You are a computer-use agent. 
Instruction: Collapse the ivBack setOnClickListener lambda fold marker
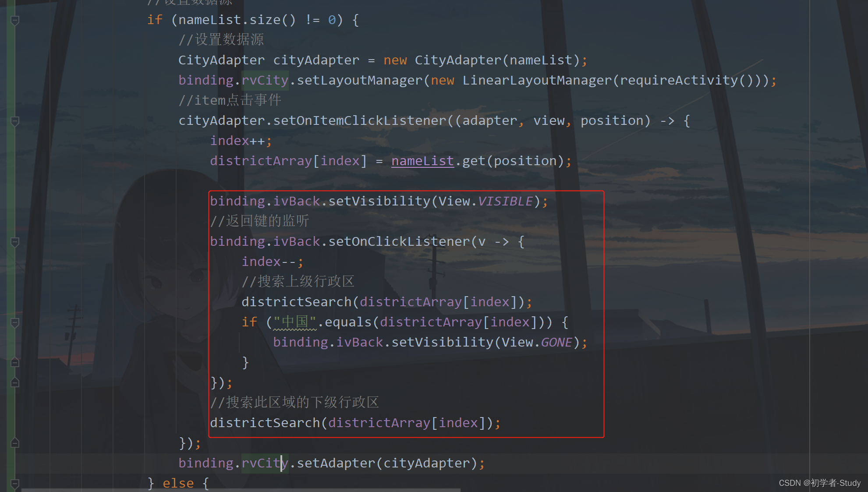(x=15, y=242)
